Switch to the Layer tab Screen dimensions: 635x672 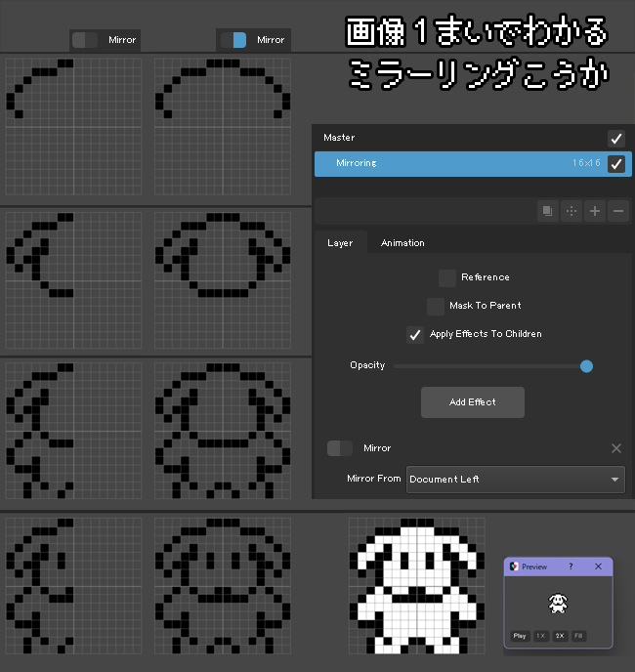[x=340, y=242]
